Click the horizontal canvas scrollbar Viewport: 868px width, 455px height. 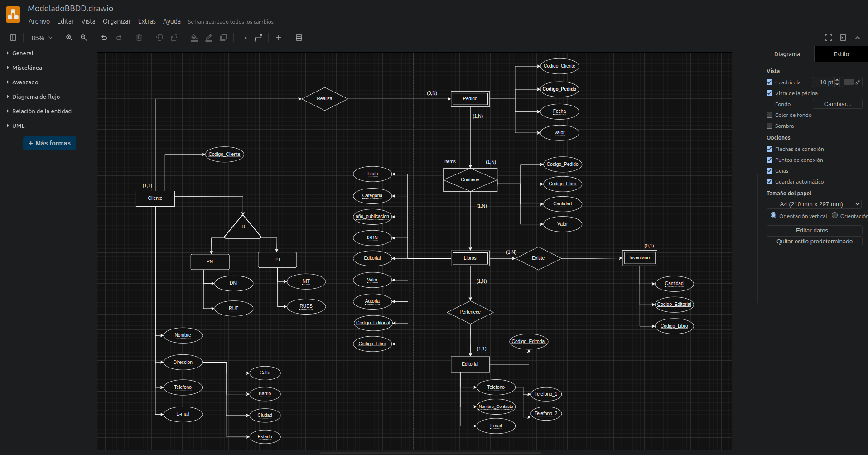coord(430,452)
